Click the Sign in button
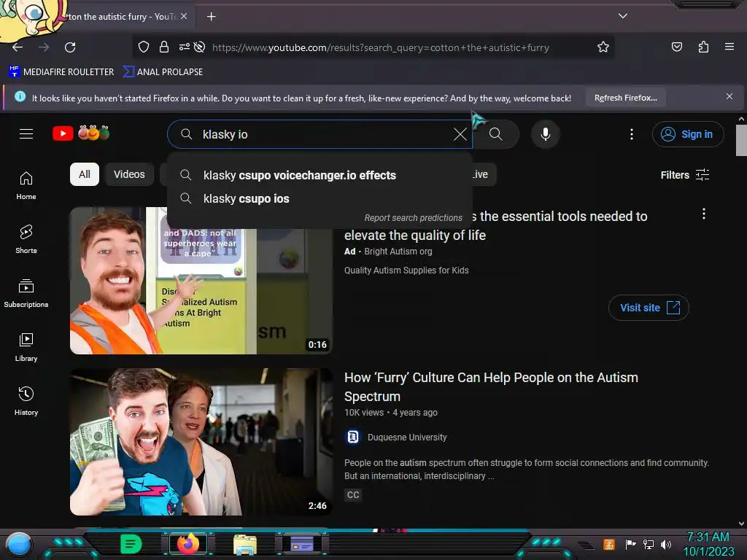The width and height of the screenshot is (747, 560). [x=687, y=134]
